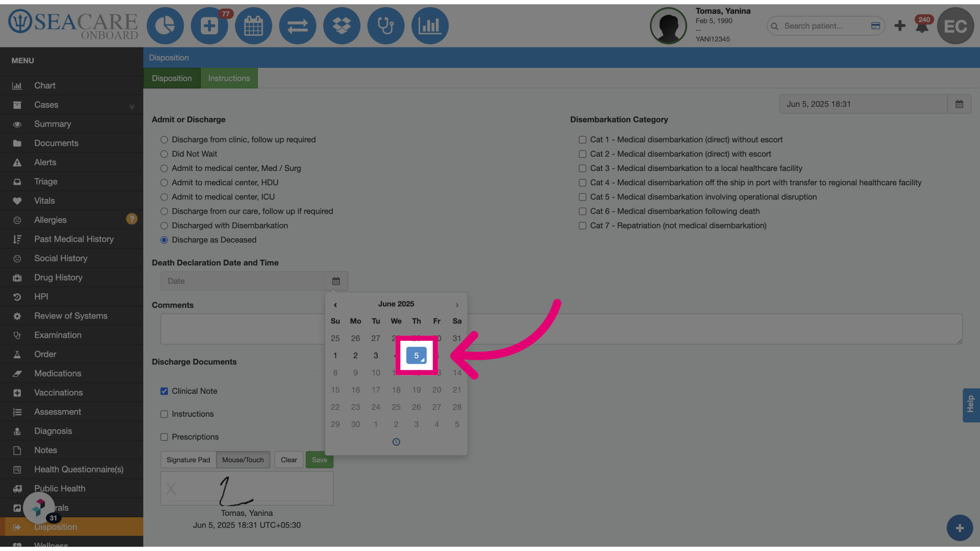The image size is (980, 551).
Task: Click the Death Declaration Date input field
Action: 242,281
